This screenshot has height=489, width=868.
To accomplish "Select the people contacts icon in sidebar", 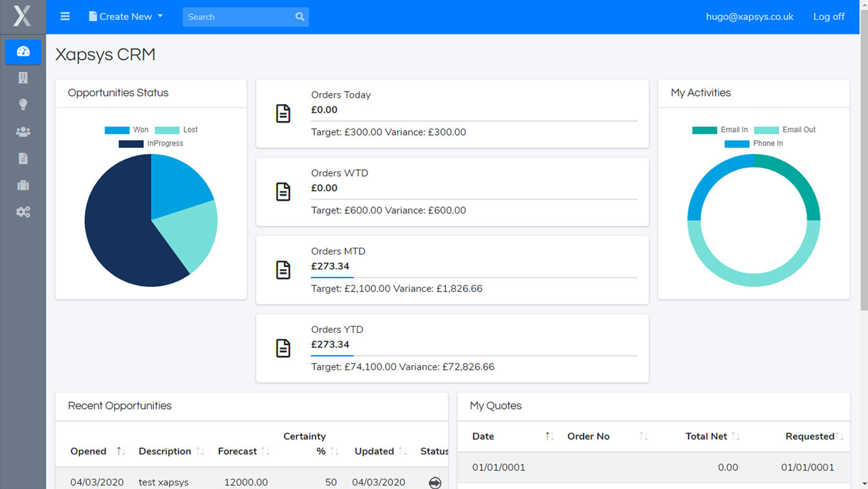I will (23, 131).
